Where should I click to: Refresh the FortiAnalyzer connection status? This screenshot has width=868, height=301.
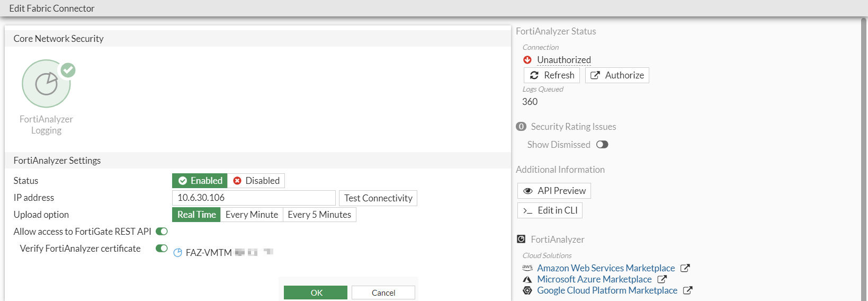coord(552,75)
